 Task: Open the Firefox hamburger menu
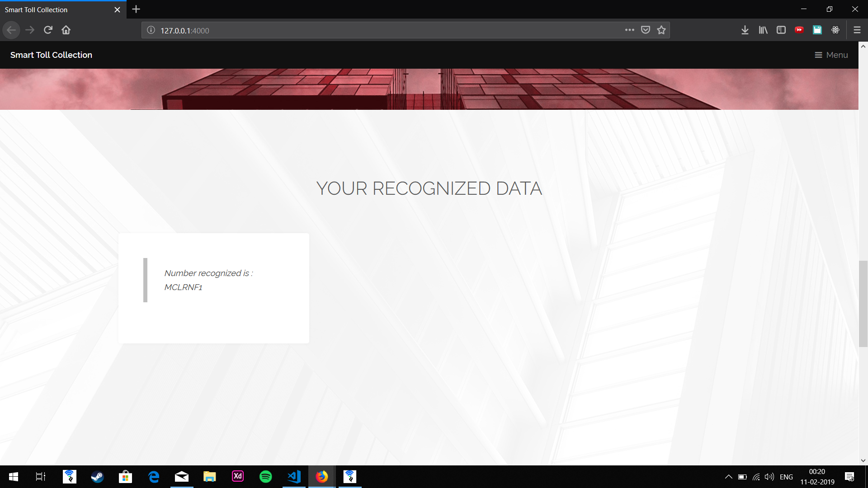857,30
